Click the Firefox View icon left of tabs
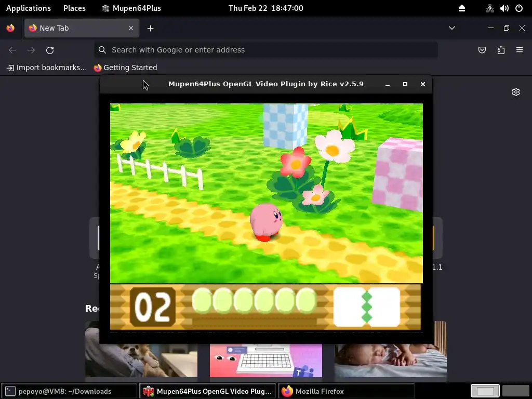Screen dimensions: 532x399 click(10, 28)
